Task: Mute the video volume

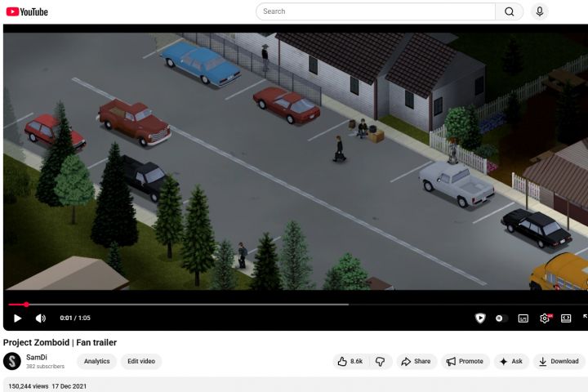Action: click(x=41, y=318)
